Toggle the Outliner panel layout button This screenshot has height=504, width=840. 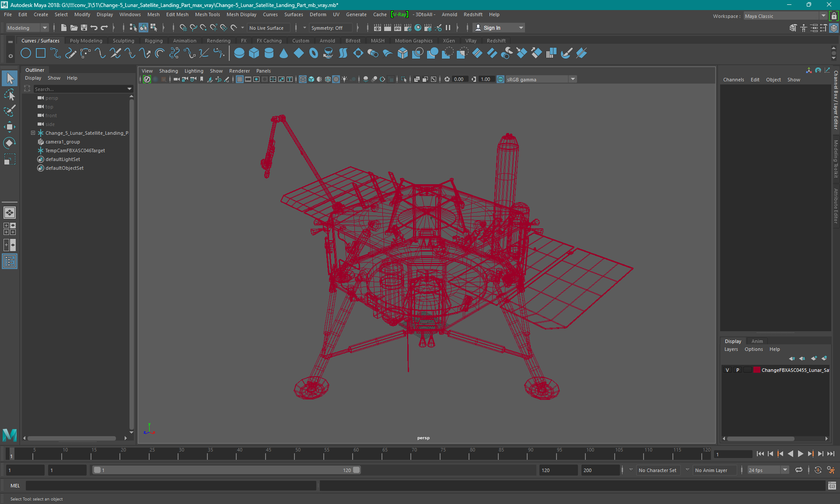tap(10, 262)
